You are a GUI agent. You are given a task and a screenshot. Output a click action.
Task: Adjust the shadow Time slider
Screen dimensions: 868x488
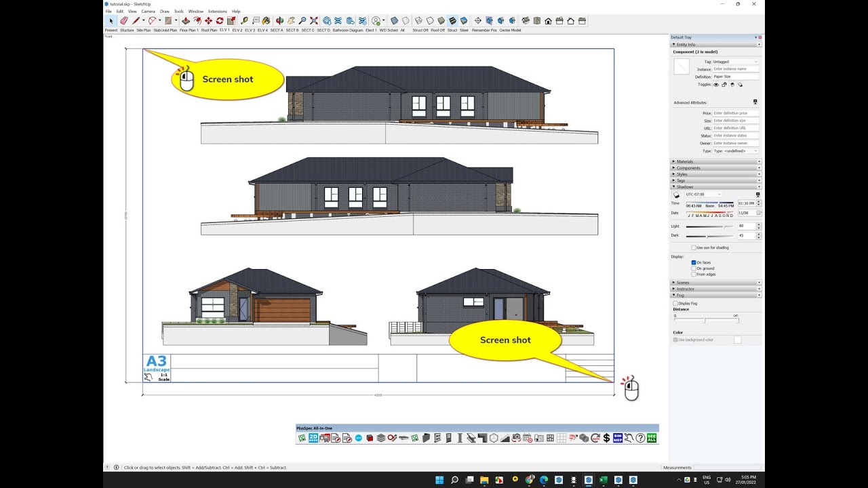[x=709, y=203]
